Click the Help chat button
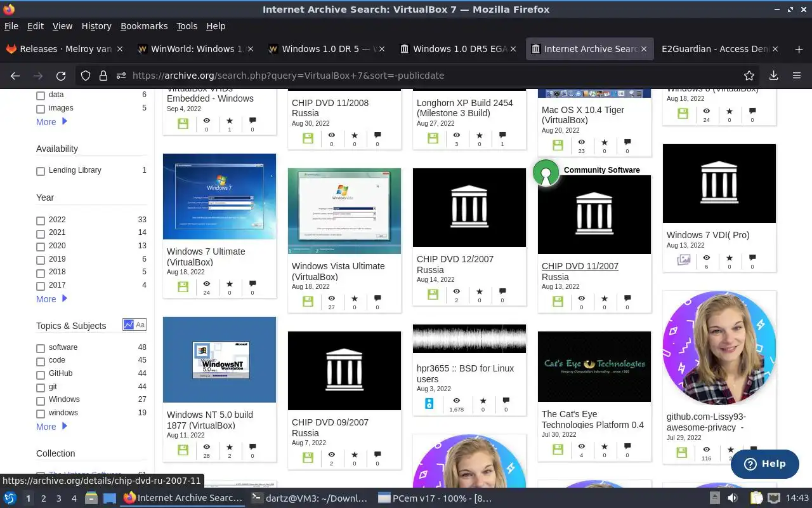812x508 pixels. (x=764, y=464)
